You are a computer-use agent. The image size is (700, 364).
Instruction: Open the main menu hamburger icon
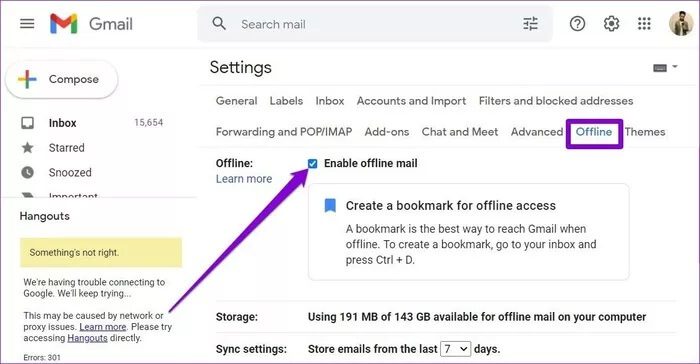tap(27, 23)
